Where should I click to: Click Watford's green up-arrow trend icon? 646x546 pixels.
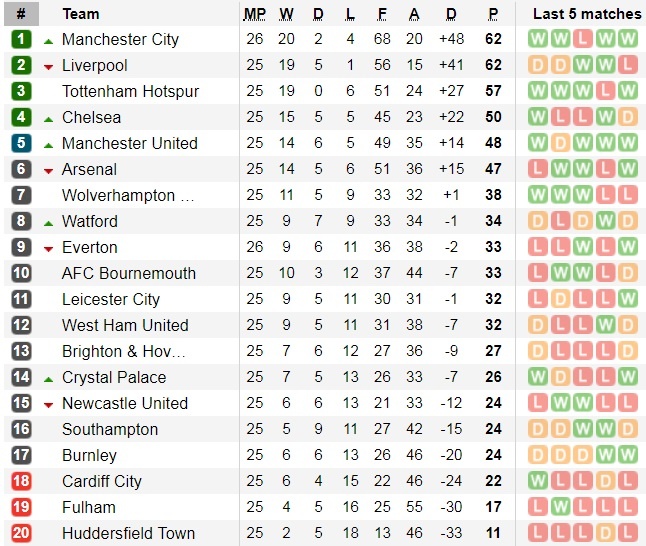click(48, 222)
